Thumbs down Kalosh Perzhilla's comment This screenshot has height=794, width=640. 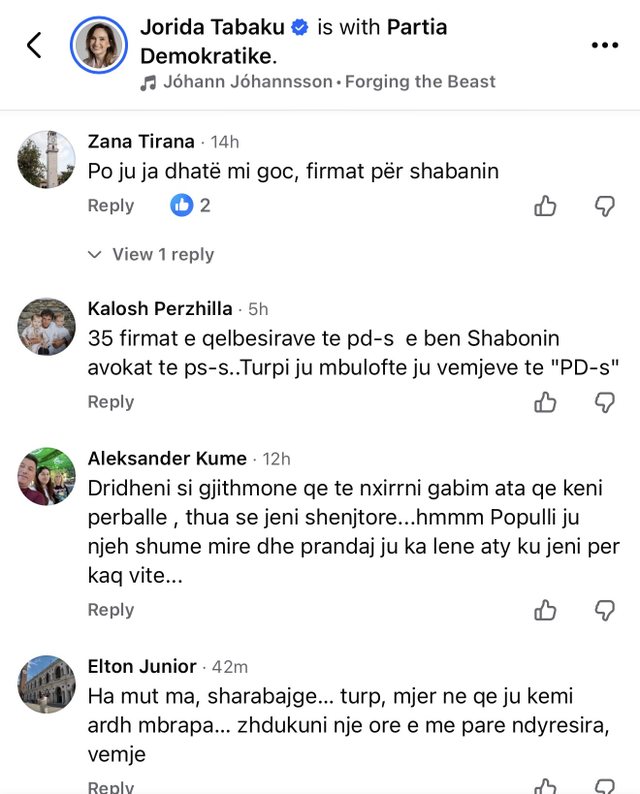[605, 402]
